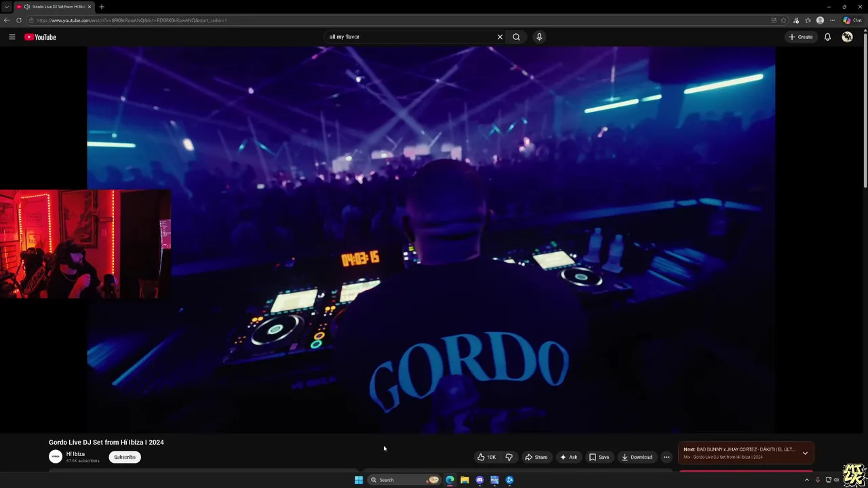Dislike the video with thumbs-down button
The height and width of the screenshot is (488, 868).
point(509,457)
